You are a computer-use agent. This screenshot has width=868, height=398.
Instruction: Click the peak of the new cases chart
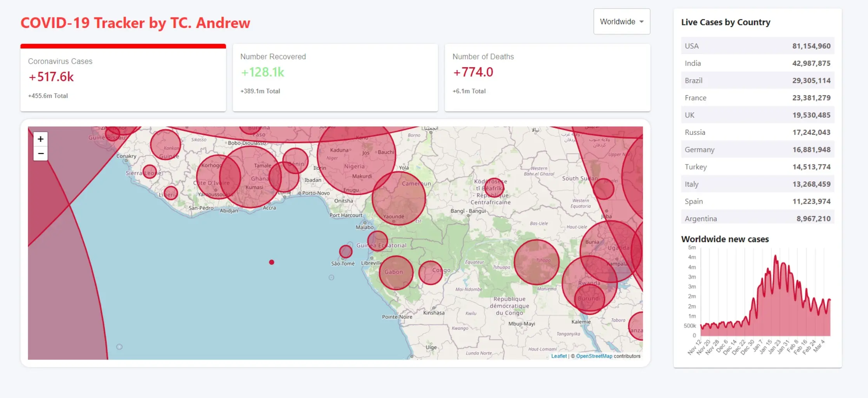(775, 256)
